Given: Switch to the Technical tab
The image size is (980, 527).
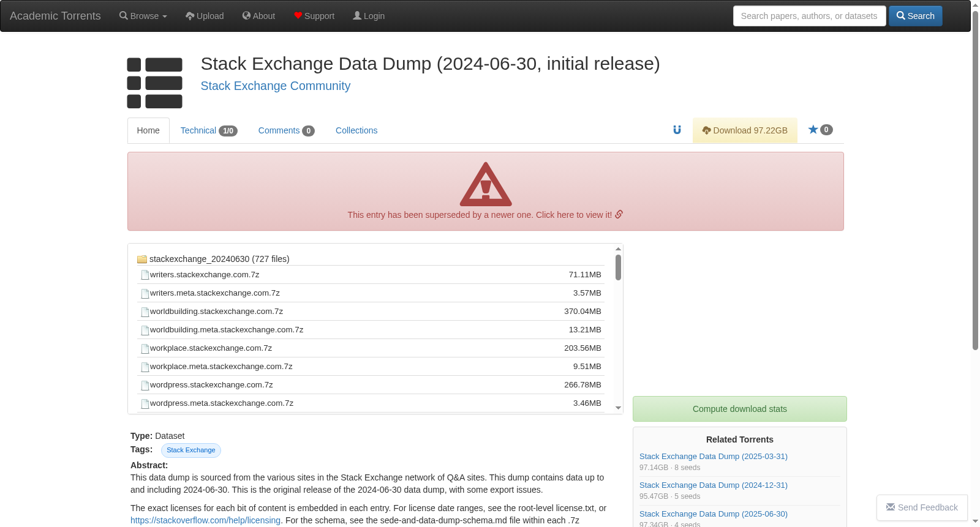Looking at the screenshot, I should (x=209, y=130).
